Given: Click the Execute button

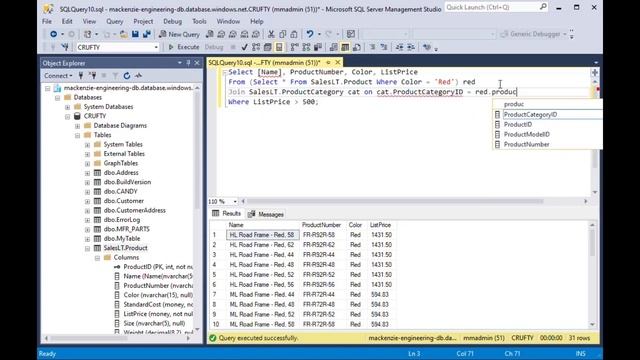Looking at the screenshot, I should [184, 47].
